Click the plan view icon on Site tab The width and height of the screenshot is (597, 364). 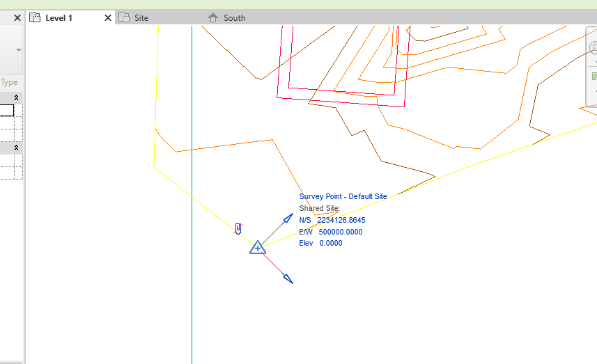124,18
